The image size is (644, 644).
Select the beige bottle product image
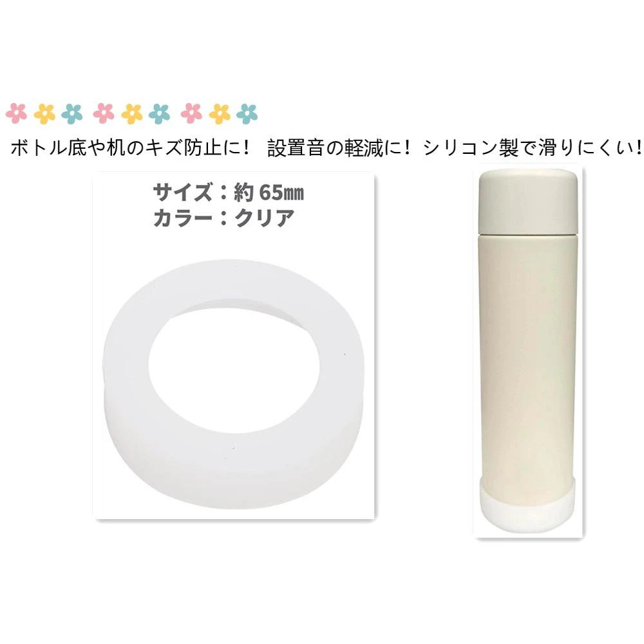pos(528,350)
